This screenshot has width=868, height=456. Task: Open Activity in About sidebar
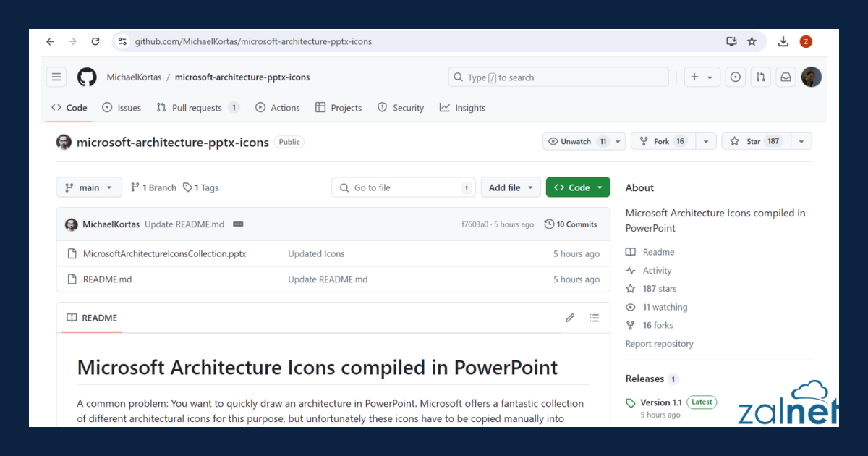(x=649, y=271)
